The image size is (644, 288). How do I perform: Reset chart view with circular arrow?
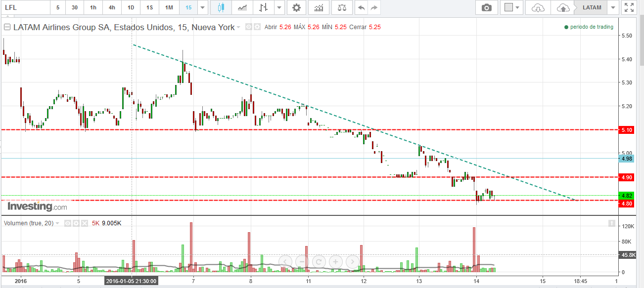coord(319,261)
